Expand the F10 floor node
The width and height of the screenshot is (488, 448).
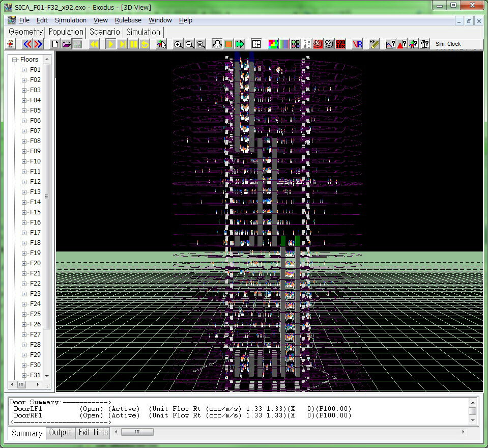tap(24, 161)
